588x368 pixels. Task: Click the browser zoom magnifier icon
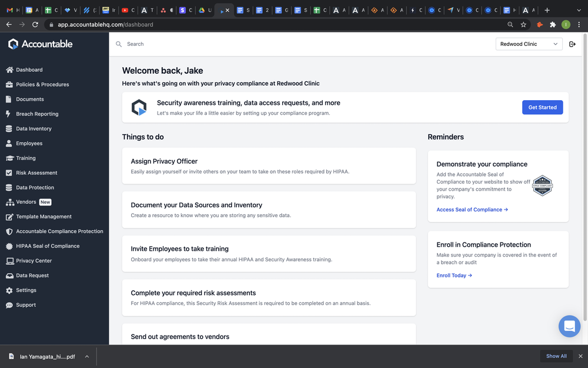[510, 24]
